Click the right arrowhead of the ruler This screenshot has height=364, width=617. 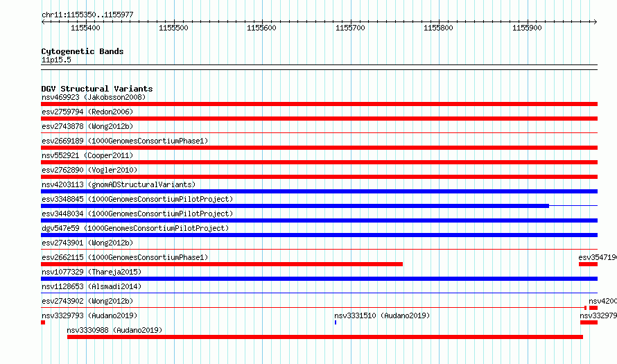coord(595,22)
